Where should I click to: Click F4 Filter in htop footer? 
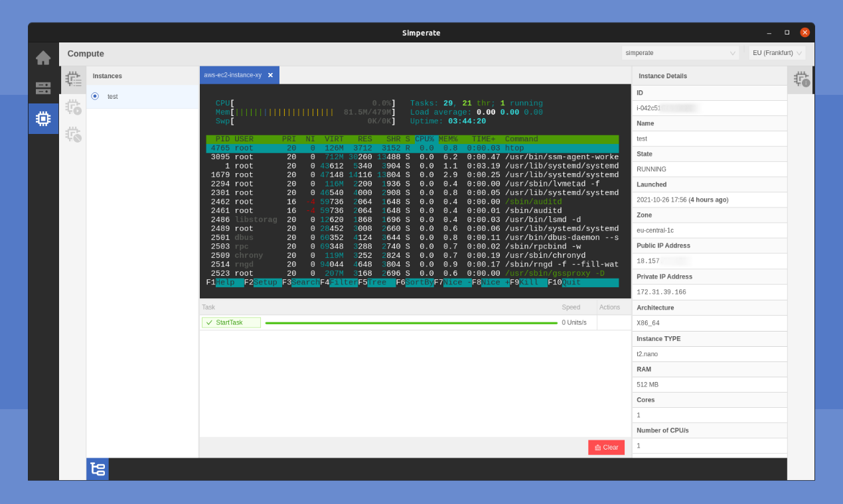pyautogui.click(x=339, y=283)
